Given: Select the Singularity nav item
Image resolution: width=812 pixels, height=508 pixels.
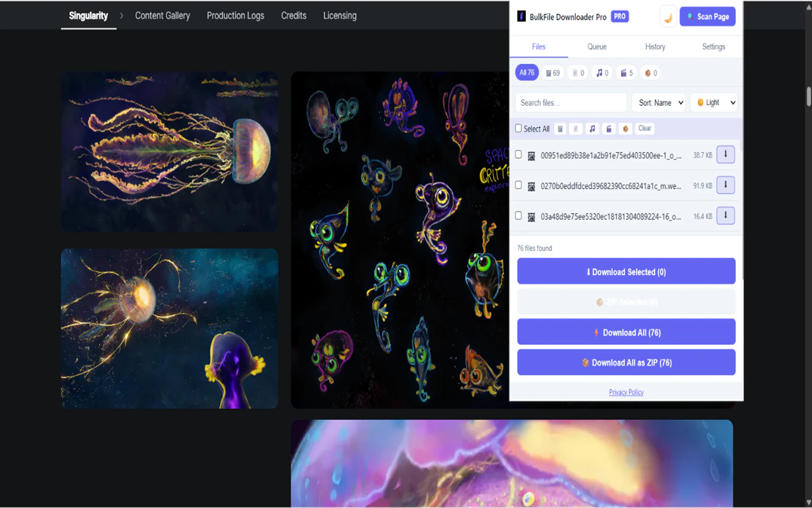Looking at the screenshot, I should [x=88, y=15].
